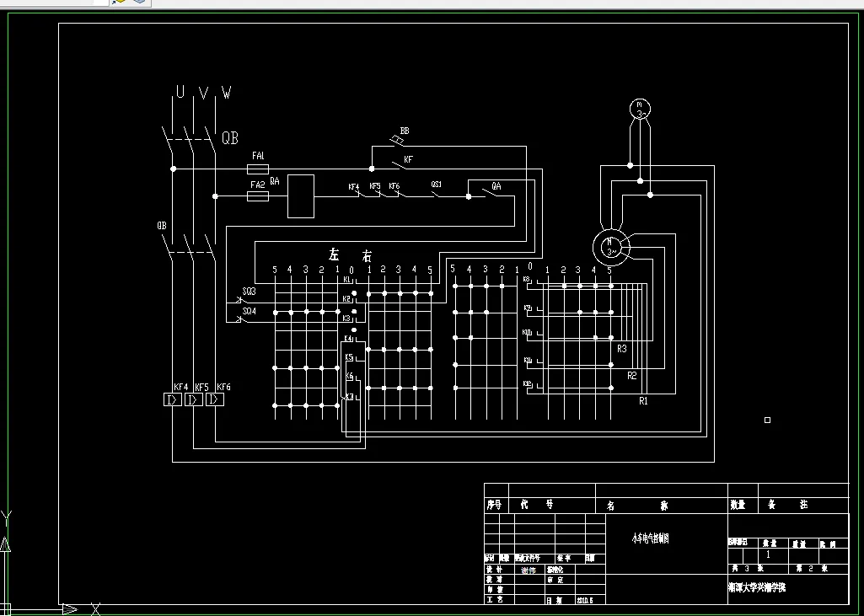This screenshot has width=864, height=616.
Task: Click the V phase label
Action: 203,93
